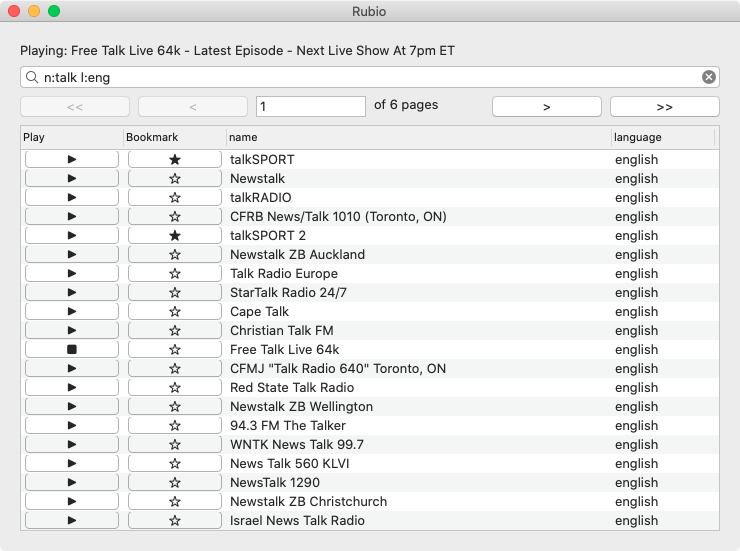Go to previous page button

tap(193, 107)
